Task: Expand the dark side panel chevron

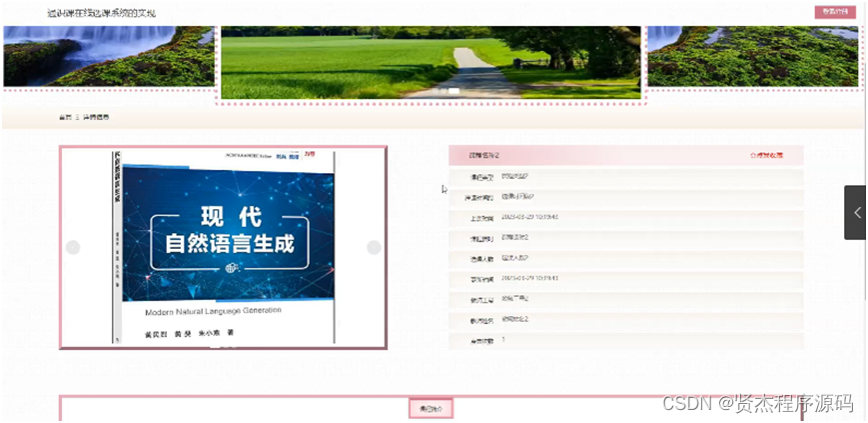Action: coord(856,212)
